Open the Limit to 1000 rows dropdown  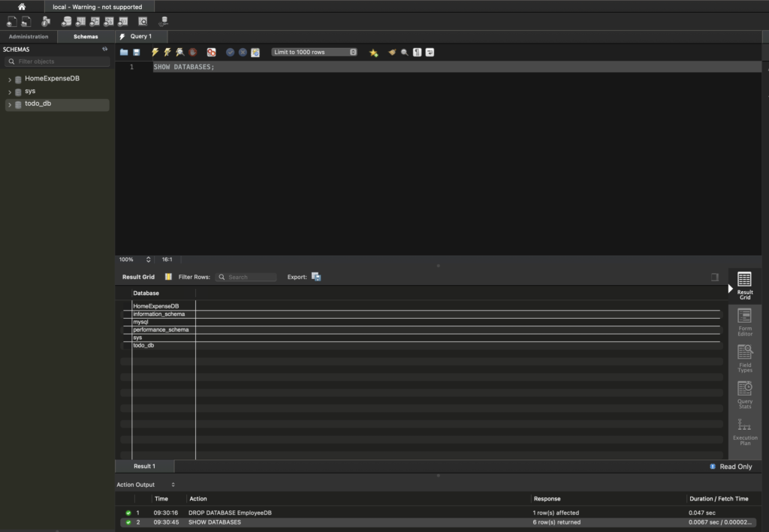tap(314, 53)
